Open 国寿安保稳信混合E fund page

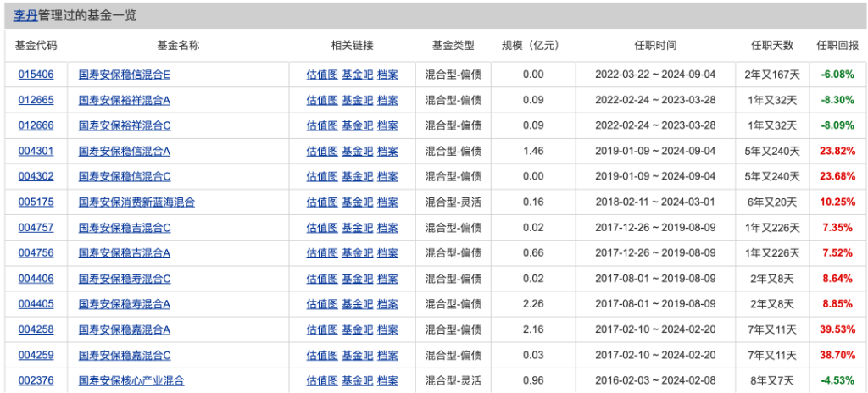(x=125, y=75)
